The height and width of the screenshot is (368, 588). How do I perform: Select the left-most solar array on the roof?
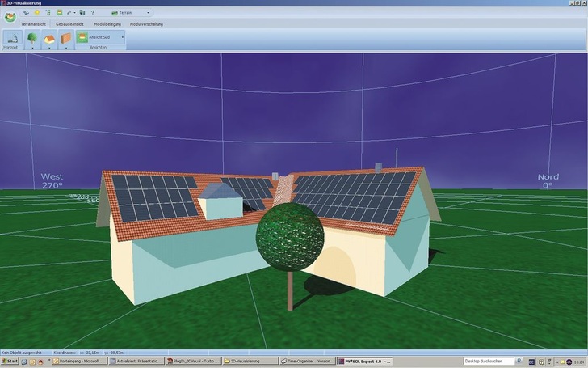(155, 197)
